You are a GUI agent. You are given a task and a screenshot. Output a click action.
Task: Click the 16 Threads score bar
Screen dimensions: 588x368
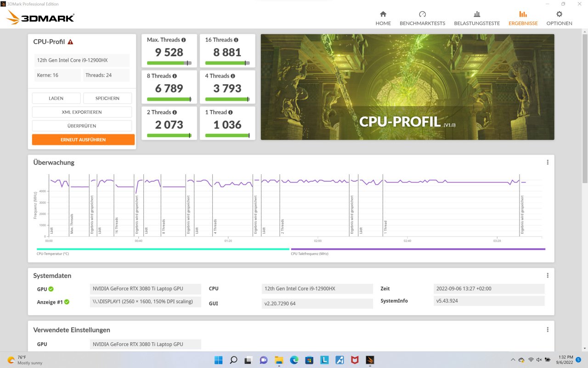pyautogui.click(x=227, y=63)
